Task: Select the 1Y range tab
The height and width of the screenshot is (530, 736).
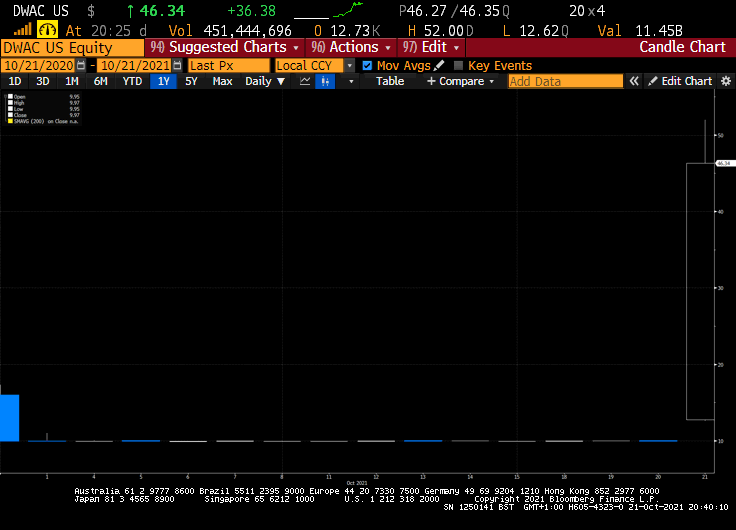Action: (x=163, y=81)
